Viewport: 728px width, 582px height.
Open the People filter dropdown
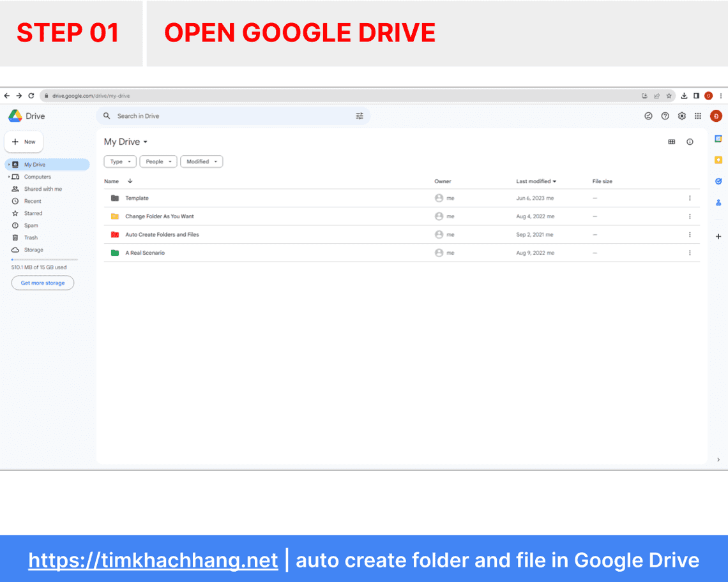pos(158,161)
